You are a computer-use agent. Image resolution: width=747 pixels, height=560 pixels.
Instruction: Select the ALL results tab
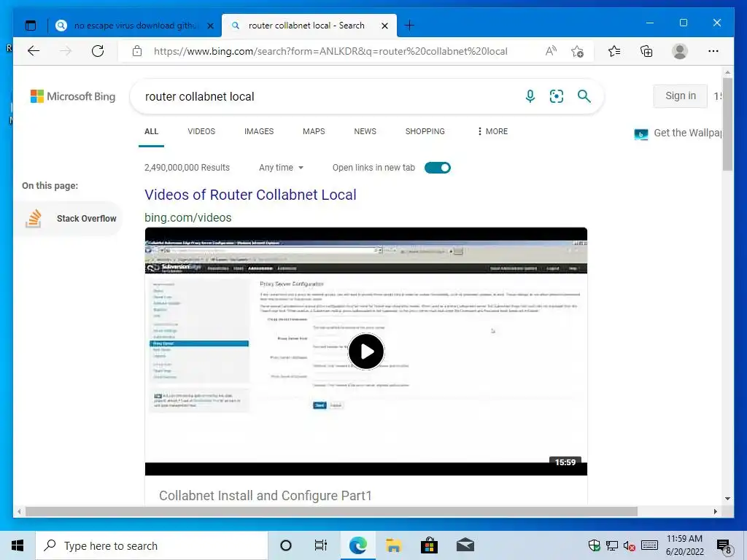(x=152, y=131)
